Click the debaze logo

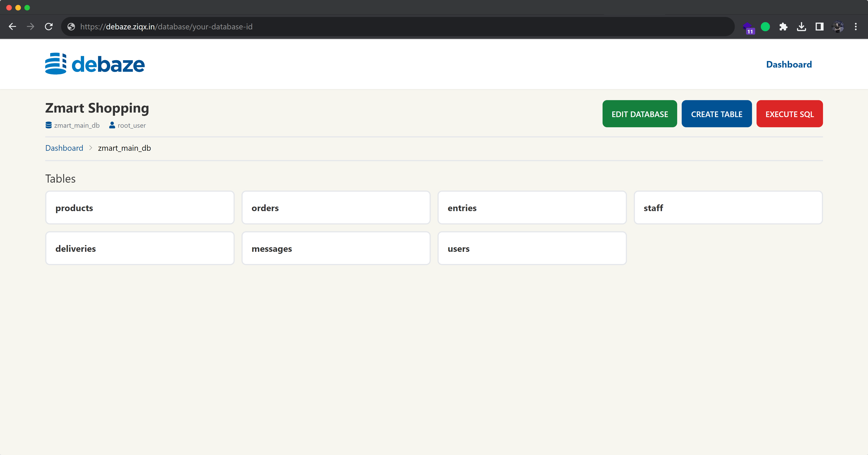tap(95, 64)
